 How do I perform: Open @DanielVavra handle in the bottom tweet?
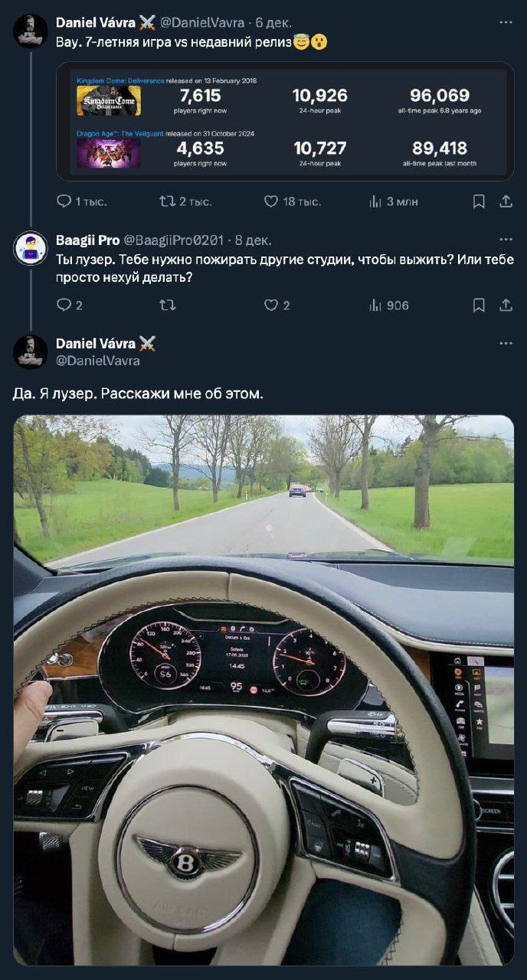pyautogui.click(x=98, y=361)
